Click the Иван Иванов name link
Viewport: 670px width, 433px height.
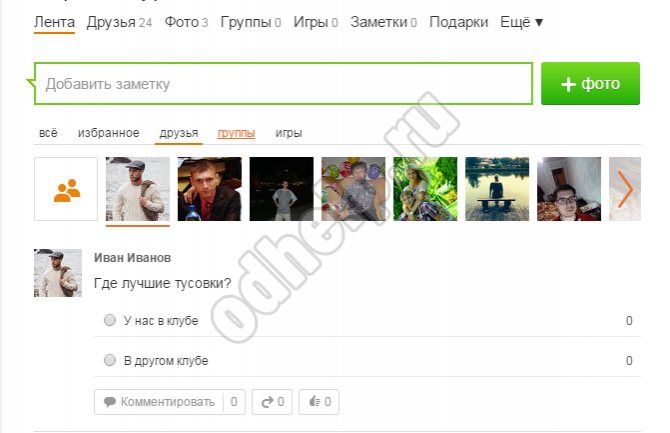coord(132,258)
